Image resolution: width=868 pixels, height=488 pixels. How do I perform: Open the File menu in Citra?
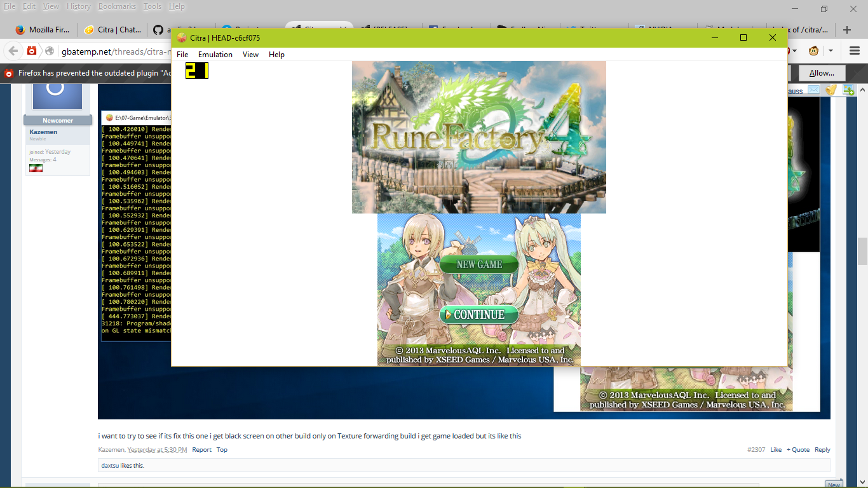182,55
